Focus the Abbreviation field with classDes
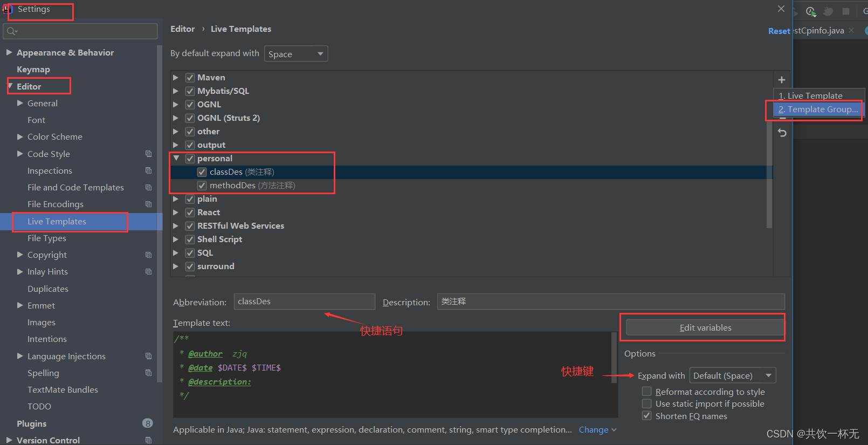 [x=304, y=302]
